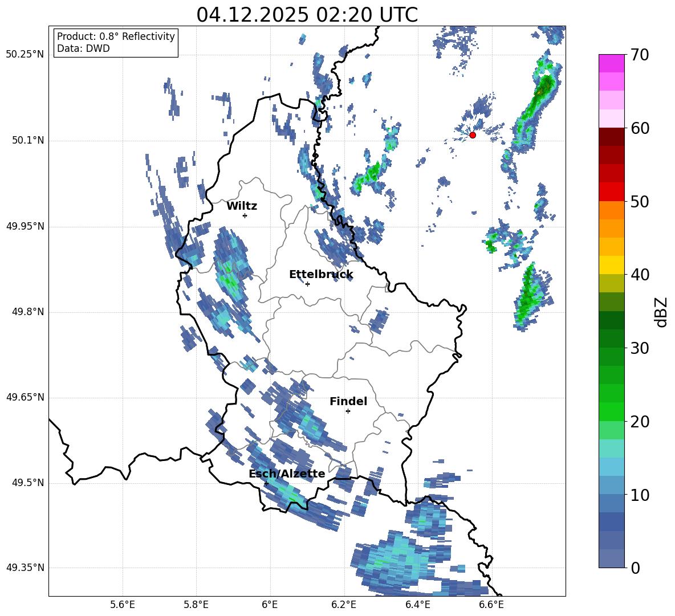Click the Data: DWD text
The height and width of the screenshot is (616, 675).
[83, 48]
